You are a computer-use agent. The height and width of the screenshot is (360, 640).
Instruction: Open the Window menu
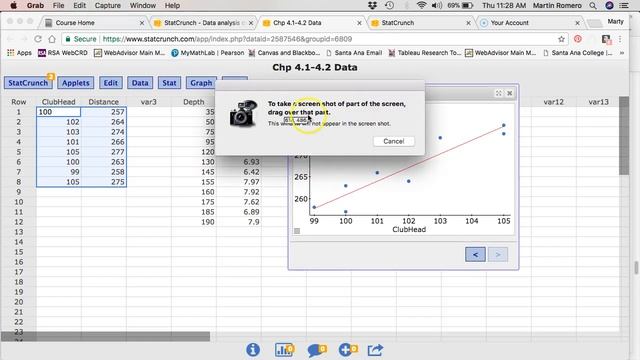(143, 6)
